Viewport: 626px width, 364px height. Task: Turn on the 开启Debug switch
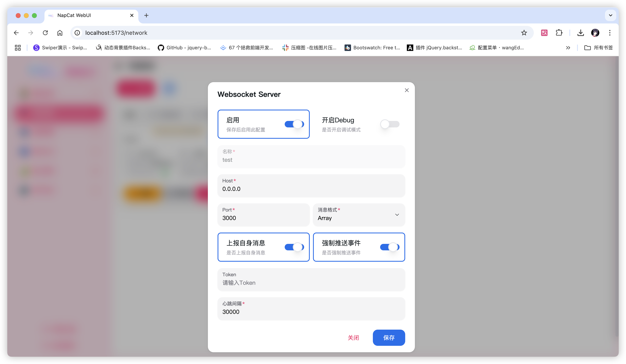pyautogui.click(x=390, y=124)
